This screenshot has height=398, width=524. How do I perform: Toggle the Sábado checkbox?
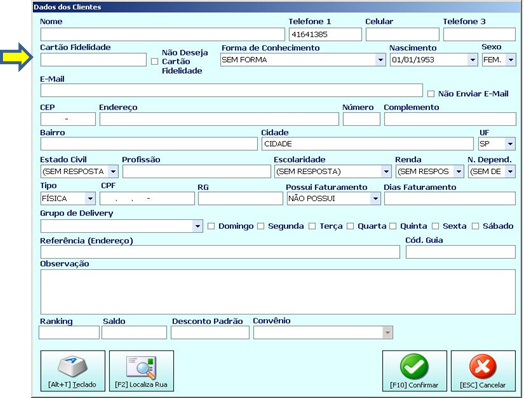tap(475, 226)
